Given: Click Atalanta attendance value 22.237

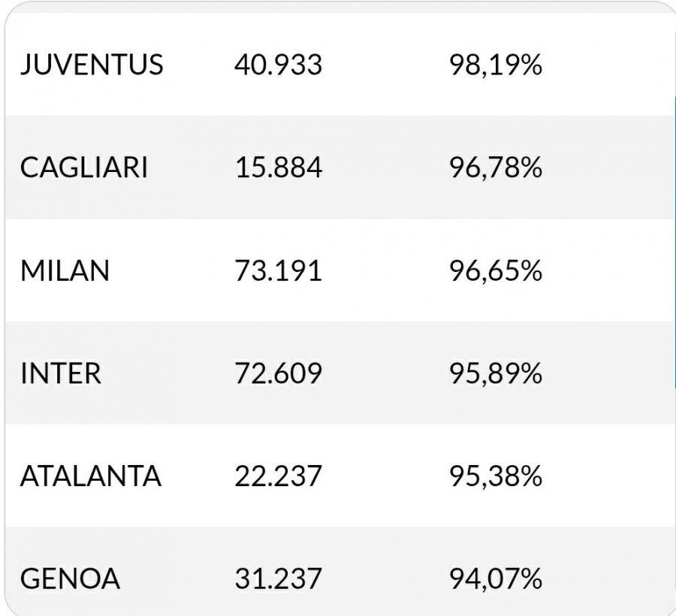Looking at the screenshot, I should 278,476.
